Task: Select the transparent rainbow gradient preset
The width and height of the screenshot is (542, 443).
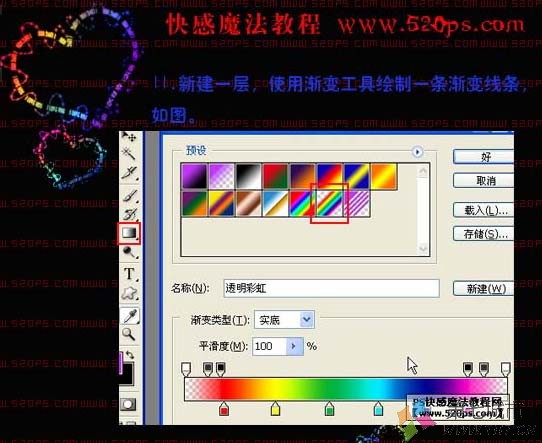Action: click(x=330, y=203)
